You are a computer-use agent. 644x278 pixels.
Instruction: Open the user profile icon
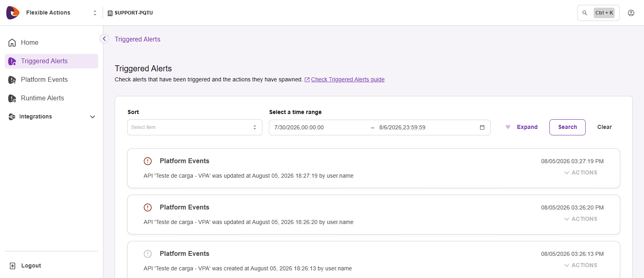[x=631, y=13]
